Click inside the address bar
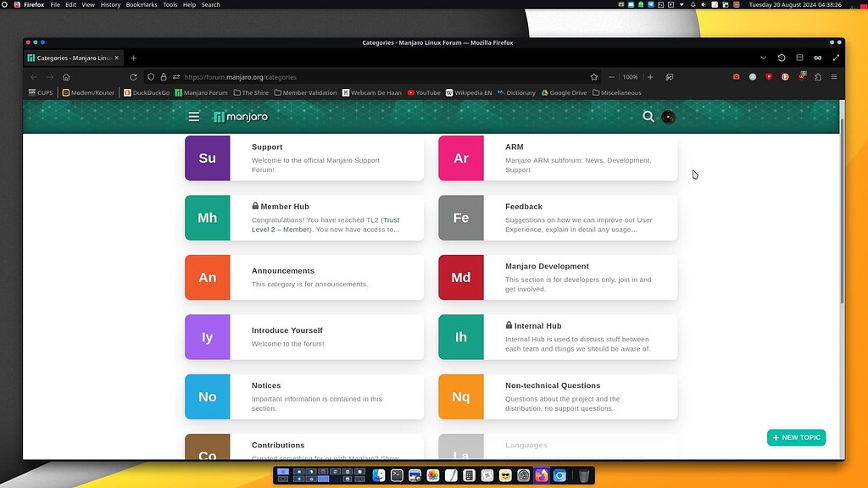 point(339,76)
